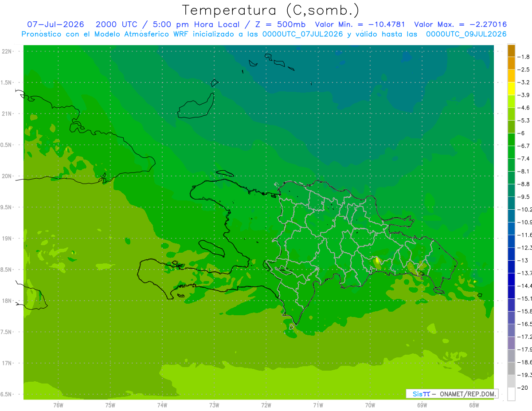The height and width of the screenshot is (411, 532).
Task: Click the "21N" latitude label
Action: 7,114
